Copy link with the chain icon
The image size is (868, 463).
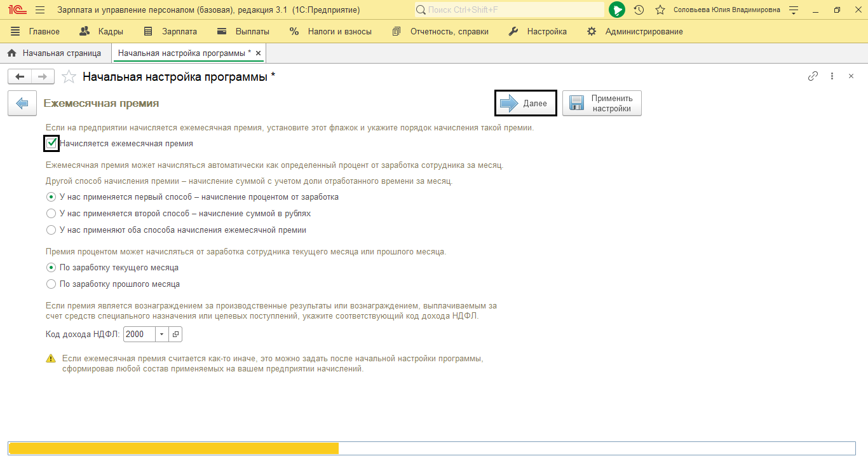pos(813,76)
